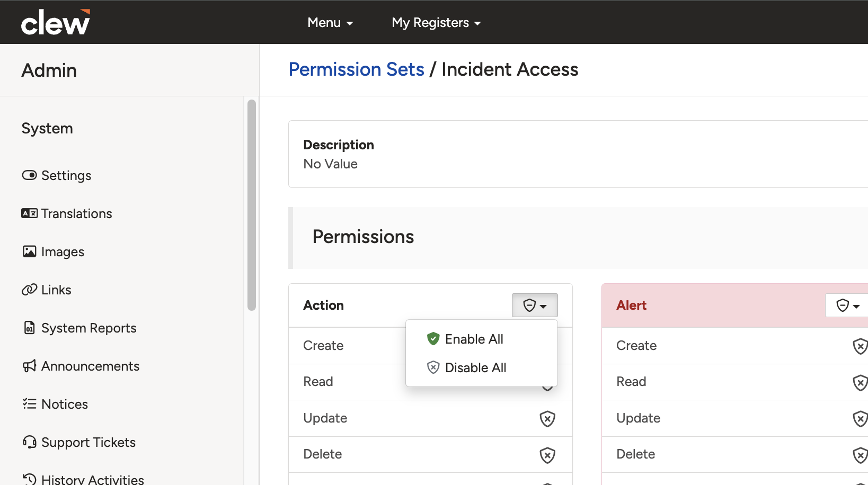Toggle the Action shield dropdown button
The image size is (868, 485).
(x=535, y=306)
